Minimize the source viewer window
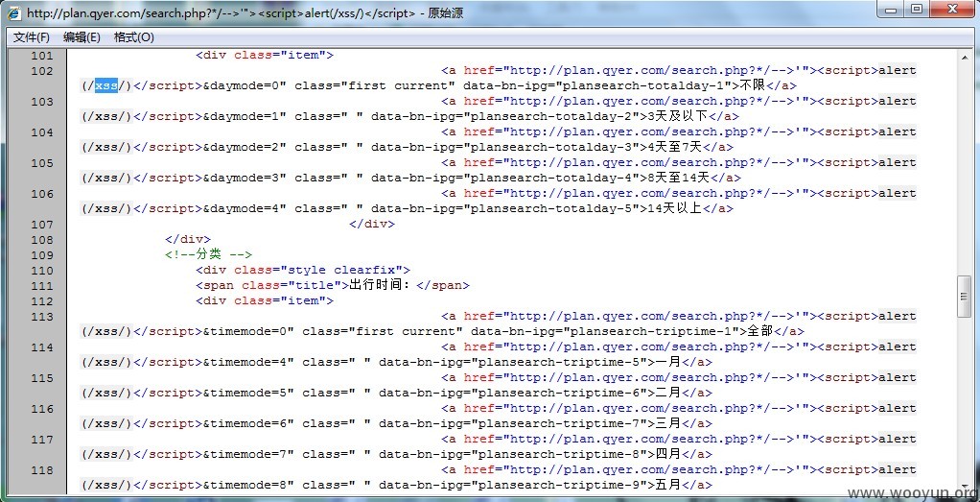This screenshot has width=980, height=502. [891, 11]
